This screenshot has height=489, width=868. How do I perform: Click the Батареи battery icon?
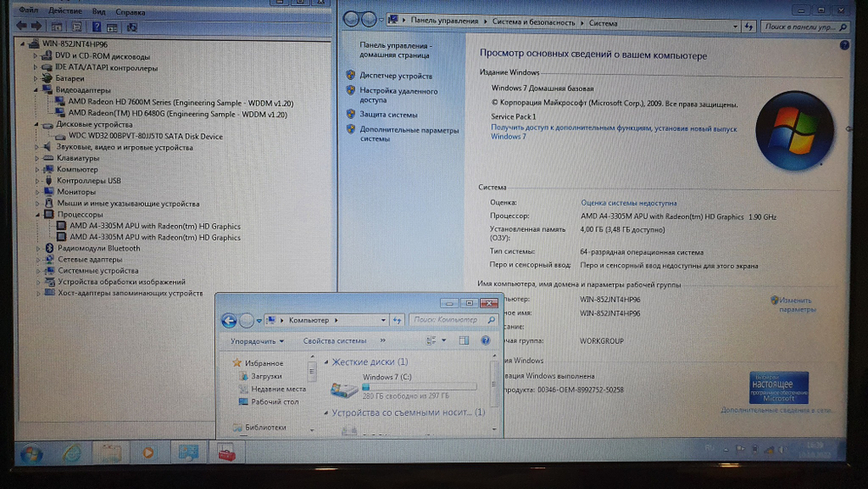(47, 78)
